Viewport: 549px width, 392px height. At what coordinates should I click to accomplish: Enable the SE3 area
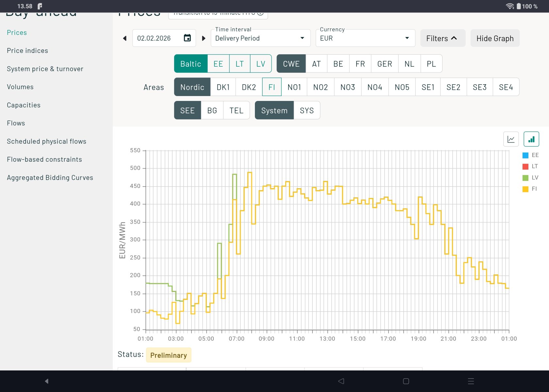point(479,87)
